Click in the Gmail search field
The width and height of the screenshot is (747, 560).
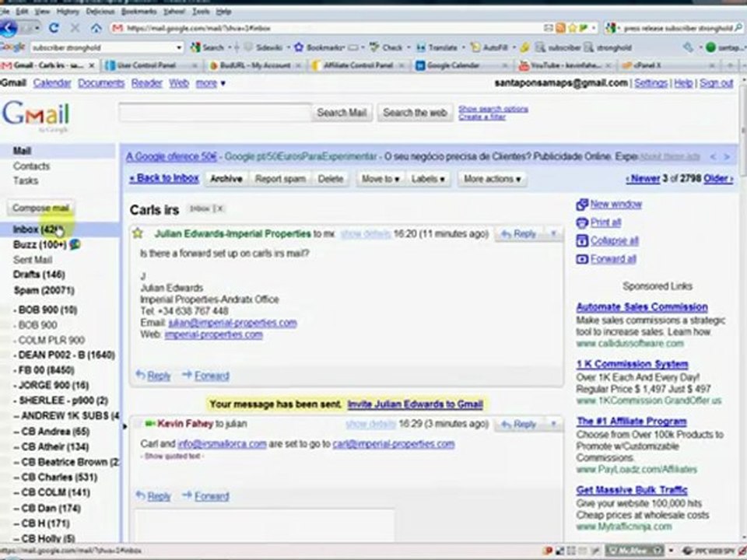pyautogui.click(x=215, y=113)
